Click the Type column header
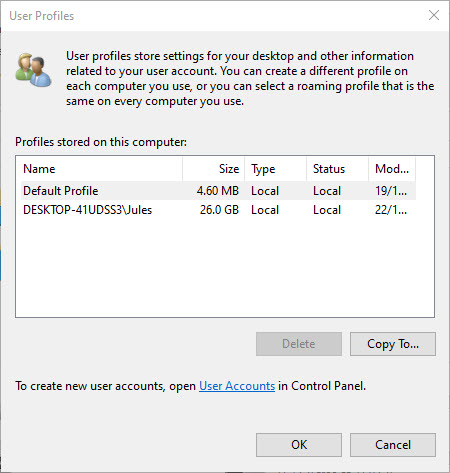The image size is (450, 473). 276,169
